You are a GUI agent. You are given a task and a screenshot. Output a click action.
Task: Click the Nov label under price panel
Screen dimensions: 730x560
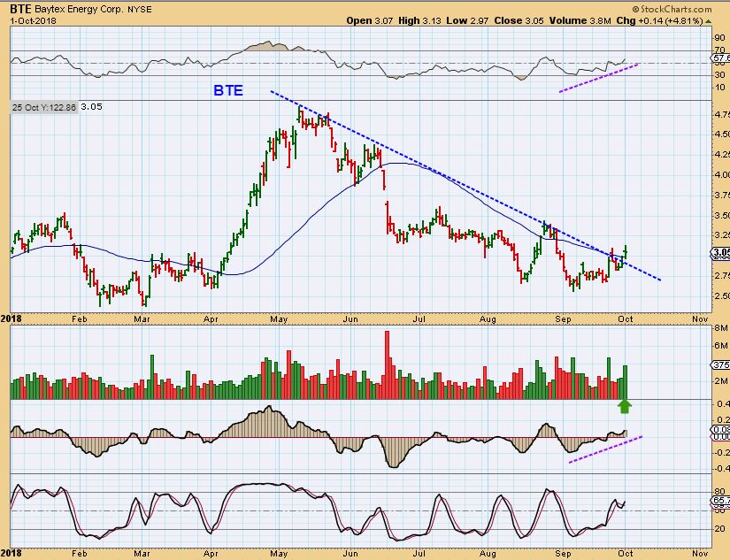[700, 318]
